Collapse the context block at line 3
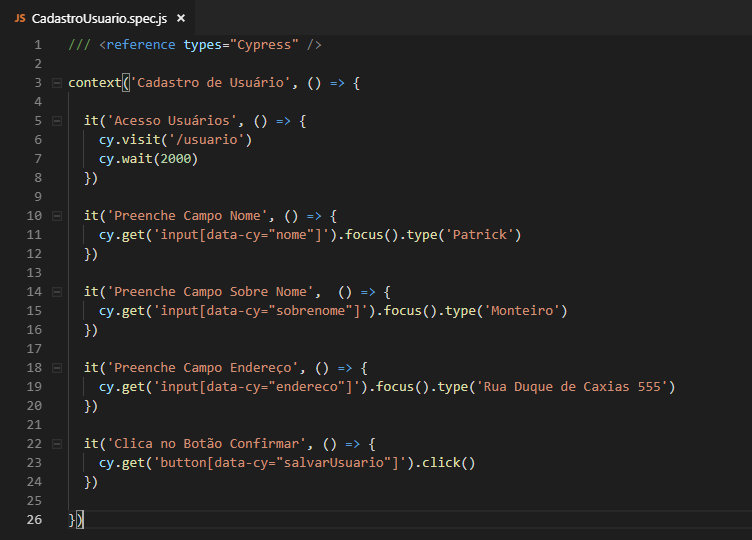 click(56, 83)
